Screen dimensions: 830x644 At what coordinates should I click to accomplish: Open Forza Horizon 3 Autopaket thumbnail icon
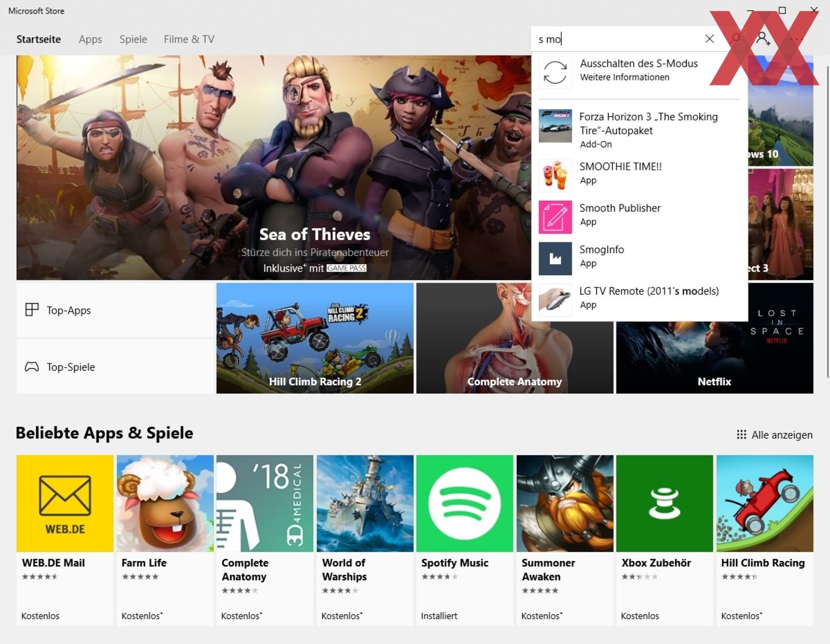[x=555, y=126]
